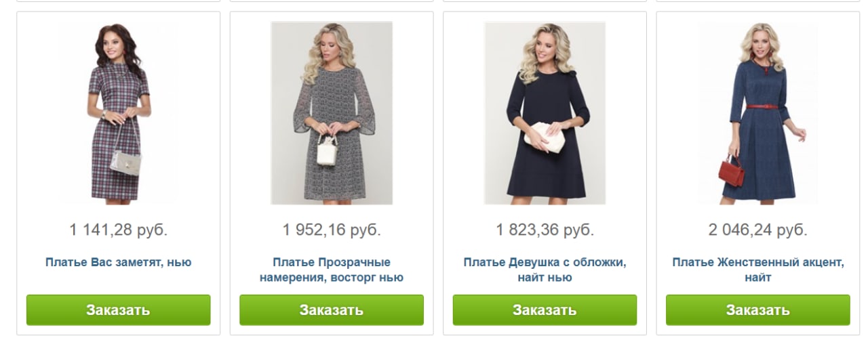Order the dress priced 1 141,28 руб.

(x=118, y=310)
